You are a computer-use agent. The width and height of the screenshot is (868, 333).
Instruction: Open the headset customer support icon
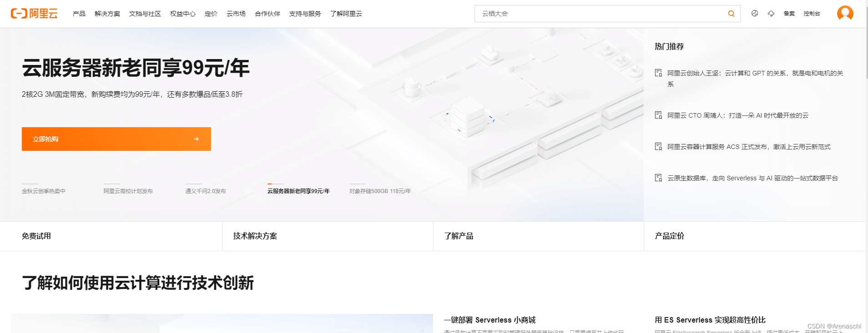tap(771, 14)
